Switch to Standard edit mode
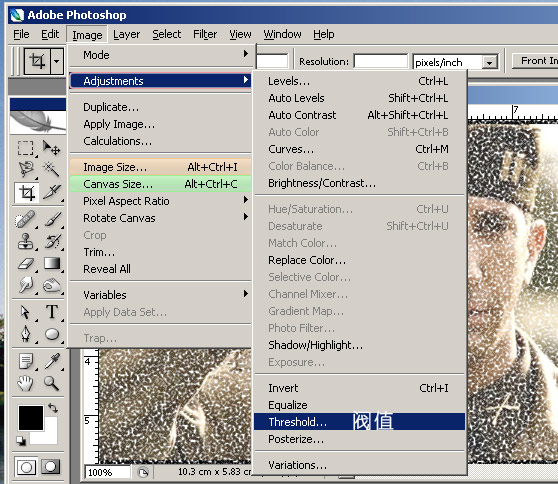The image size is (558, 484). [x=26, y=467]
